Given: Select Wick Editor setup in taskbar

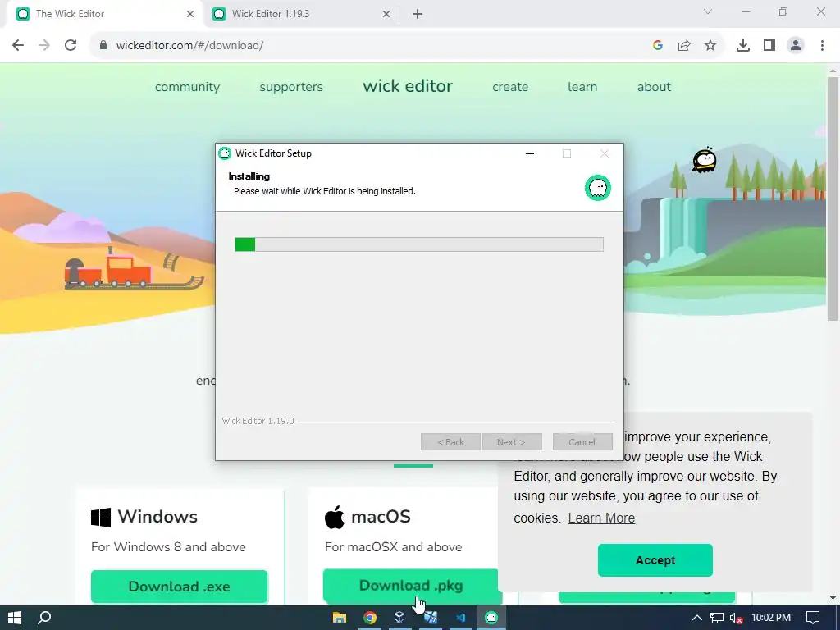Looking at the screenshot, I should pos(491,618).
